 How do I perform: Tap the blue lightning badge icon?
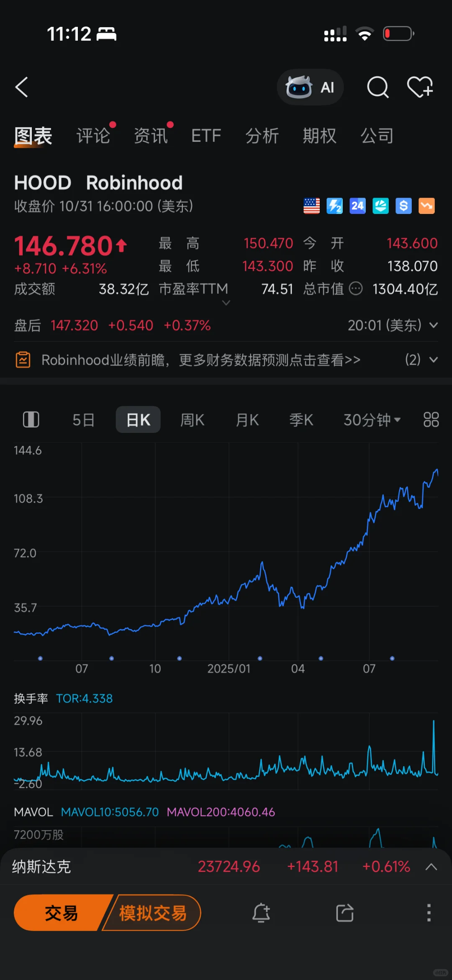point(334,206)
